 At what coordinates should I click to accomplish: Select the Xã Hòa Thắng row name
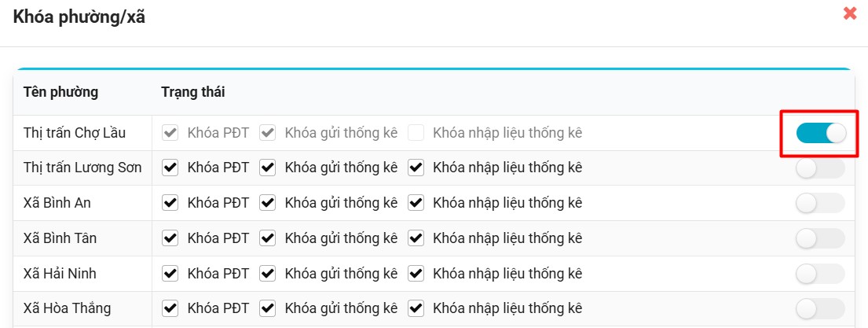(x=67, y=308)
